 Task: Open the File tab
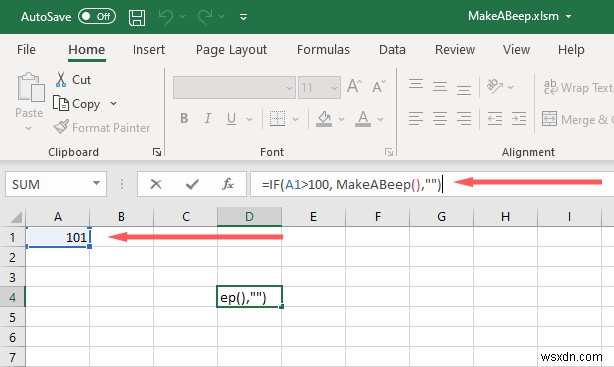coord(26,49)
